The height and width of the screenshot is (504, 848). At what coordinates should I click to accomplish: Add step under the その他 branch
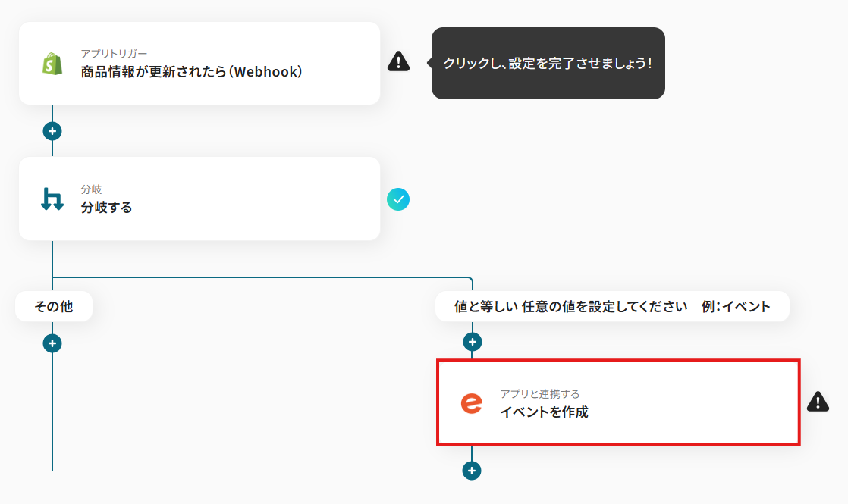52,343
